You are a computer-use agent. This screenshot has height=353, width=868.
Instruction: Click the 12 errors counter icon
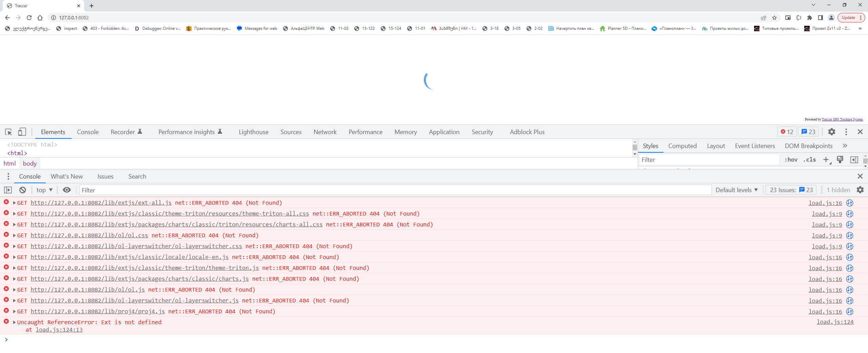787,132
